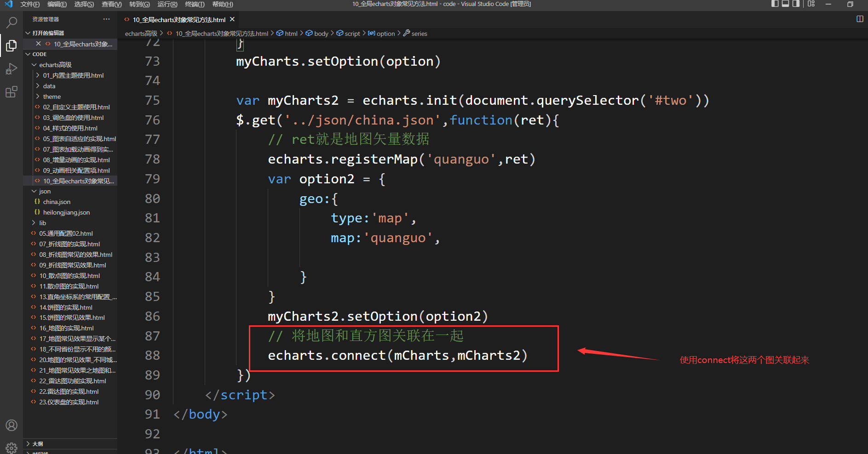Open the Accounts icon
This screenshot has height=454, width=868.
pos(11,426)
